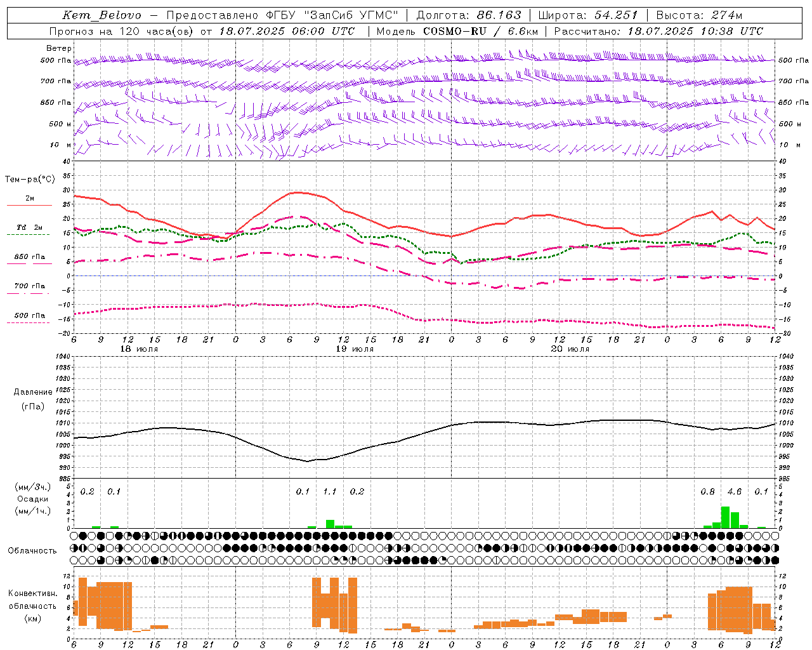Click the computed time "18.07.2025 10:38 UTC"
Viewport: 812px width, 650px height.
(x=695, y=31)
